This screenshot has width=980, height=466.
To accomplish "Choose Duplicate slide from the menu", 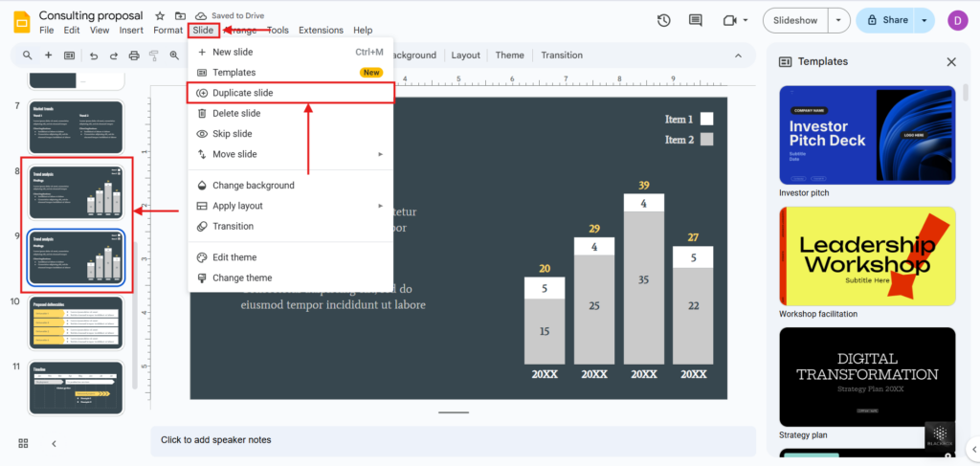I will pos(242,93).
